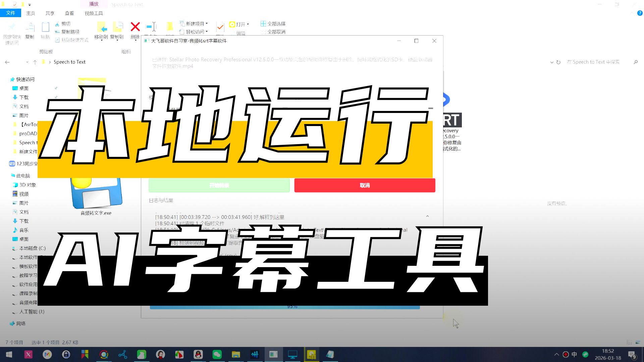This screenshot has width=644, height=362.
Task: Open the 打开 dropdown arrow
Action: coord(248,24)
